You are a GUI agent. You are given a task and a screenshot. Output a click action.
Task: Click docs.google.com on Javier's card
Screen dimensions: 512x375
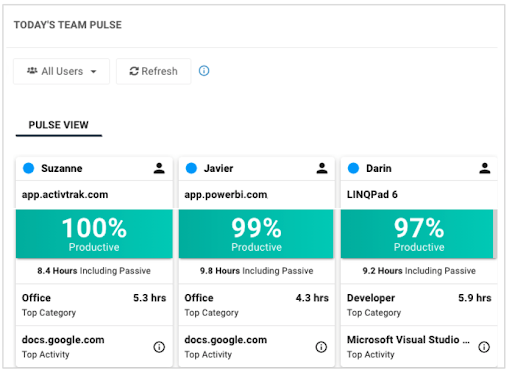coord(226,340)
